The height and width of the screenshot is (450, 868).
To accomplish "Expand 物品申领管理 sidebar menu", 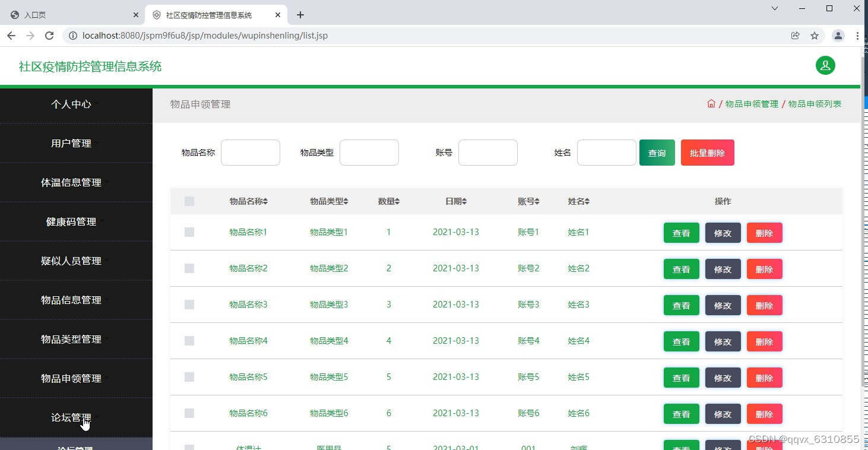I will 76,378.
